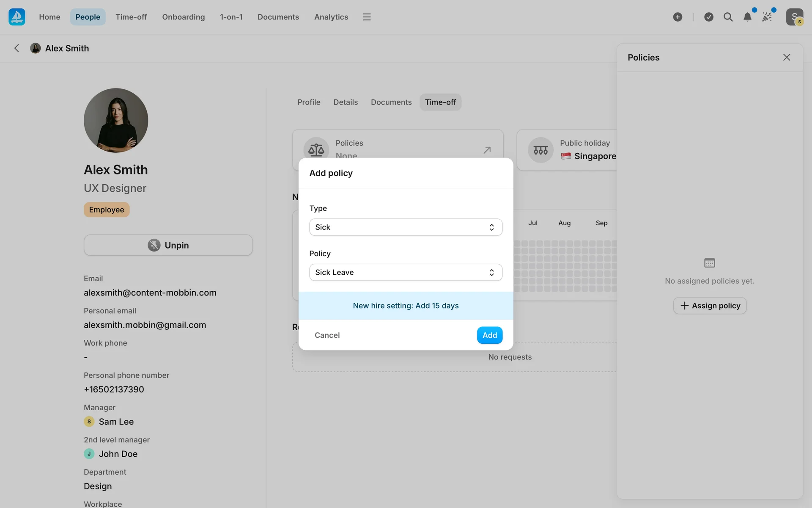Click the plus quick-add icon in header
Screen dimensions: 812x508
click(678, 17)
